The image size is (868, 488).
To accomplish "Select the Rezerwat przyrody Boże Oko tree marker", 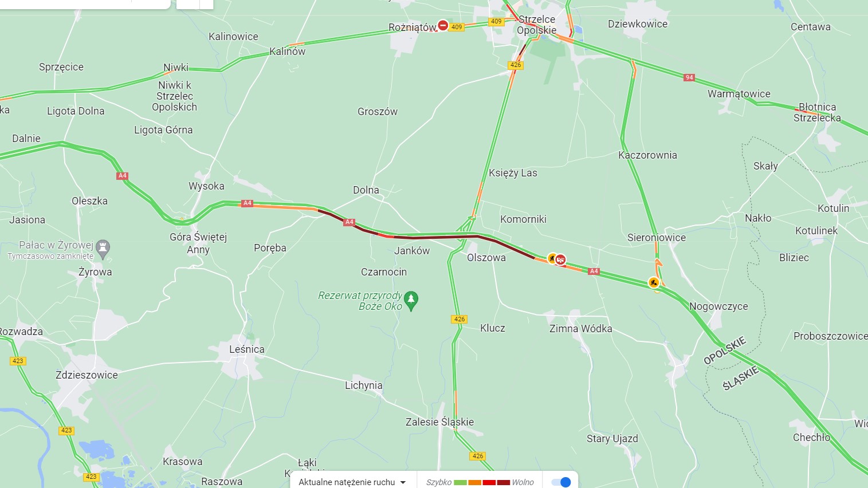I will (x=411, y=300).
